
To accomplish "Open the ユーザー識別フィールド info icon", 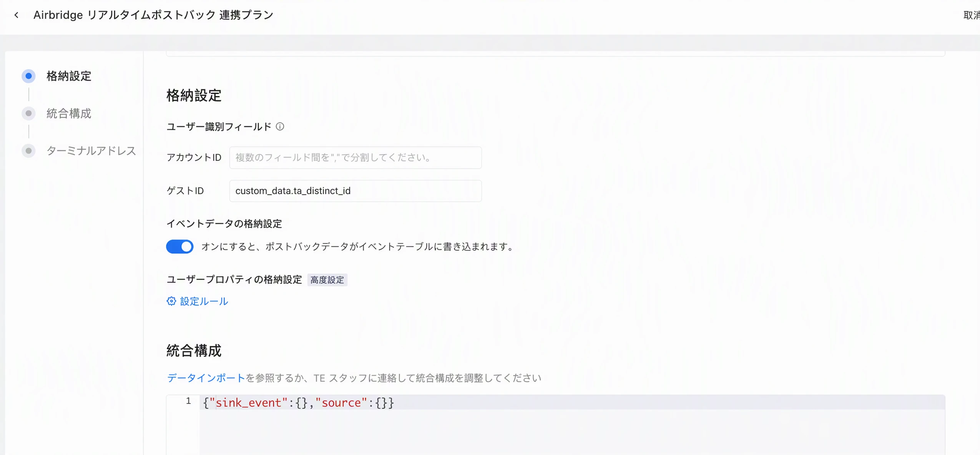I will (x=280, y=126).
